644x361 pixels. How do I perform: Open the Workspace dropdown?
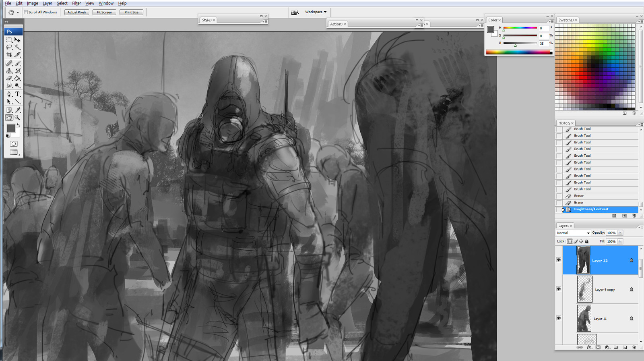tap(316, 12)
